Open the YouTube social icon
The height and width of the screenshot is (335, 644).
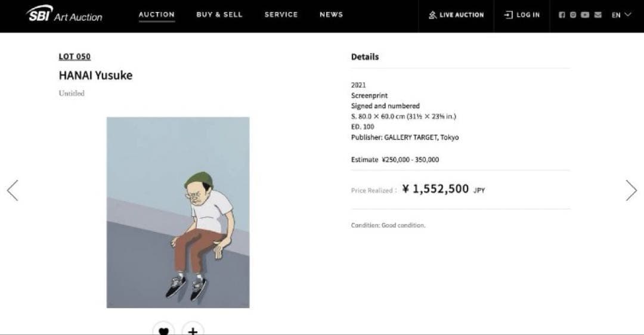pos(586,15)
